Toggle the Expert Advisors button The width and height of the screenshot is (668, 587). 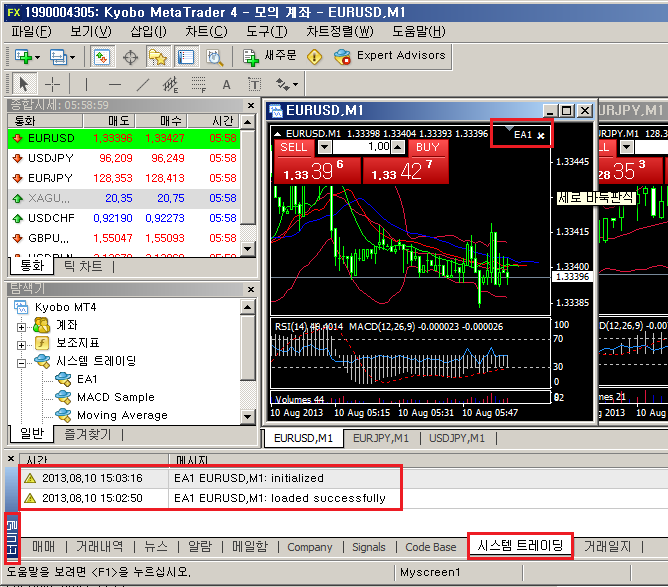tap(390, 56)
